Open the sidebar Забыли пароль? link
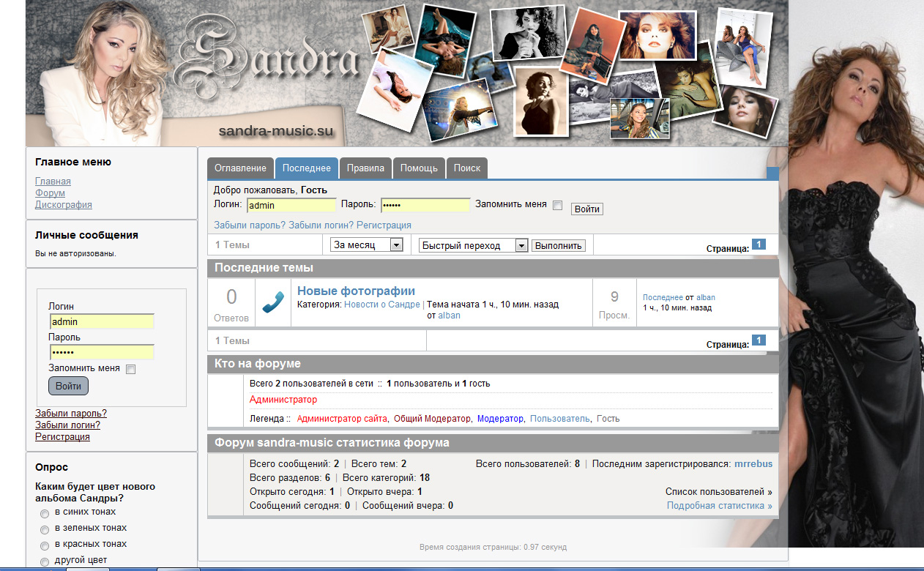 71,413
